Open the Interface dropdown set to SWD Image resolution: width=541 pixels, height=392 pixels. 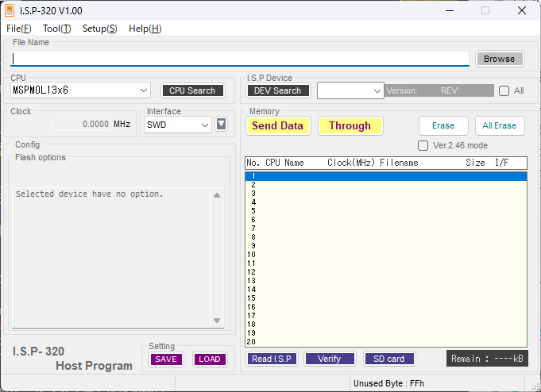click(205, 125)
